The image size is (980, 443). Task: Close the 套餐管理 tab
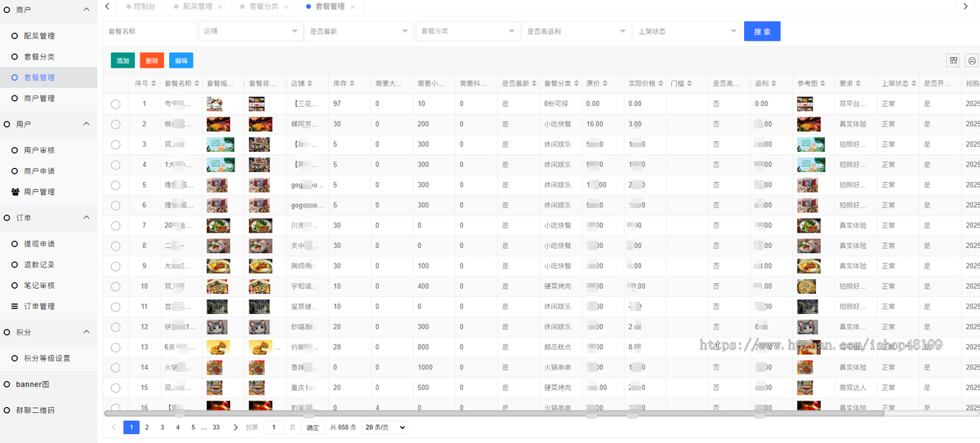point(352,7)
